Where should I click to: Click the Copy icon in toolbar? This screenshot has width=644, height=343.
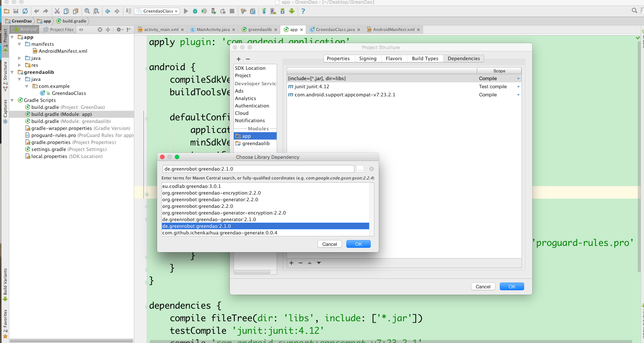click(x=66, y=11)
